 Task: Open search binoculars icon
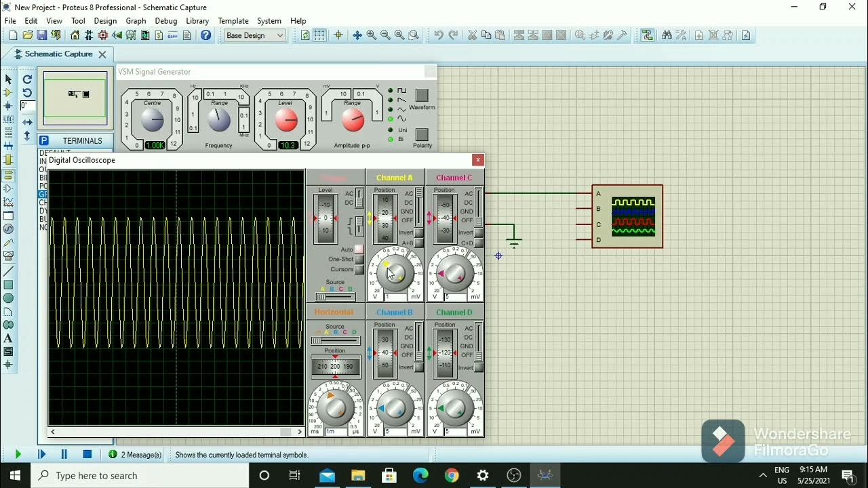point(666,35)
